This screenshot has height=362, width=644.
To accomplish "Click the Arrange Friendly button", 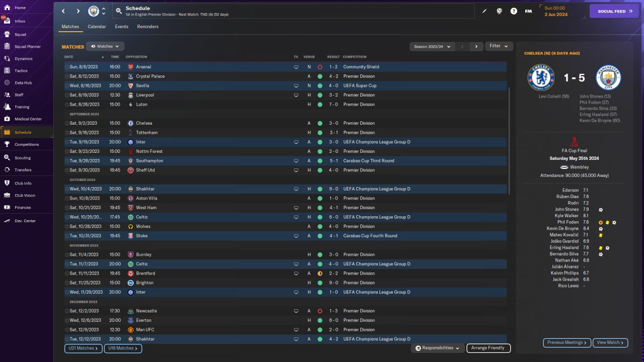I will pyautogui.click(x=488, y=348).
